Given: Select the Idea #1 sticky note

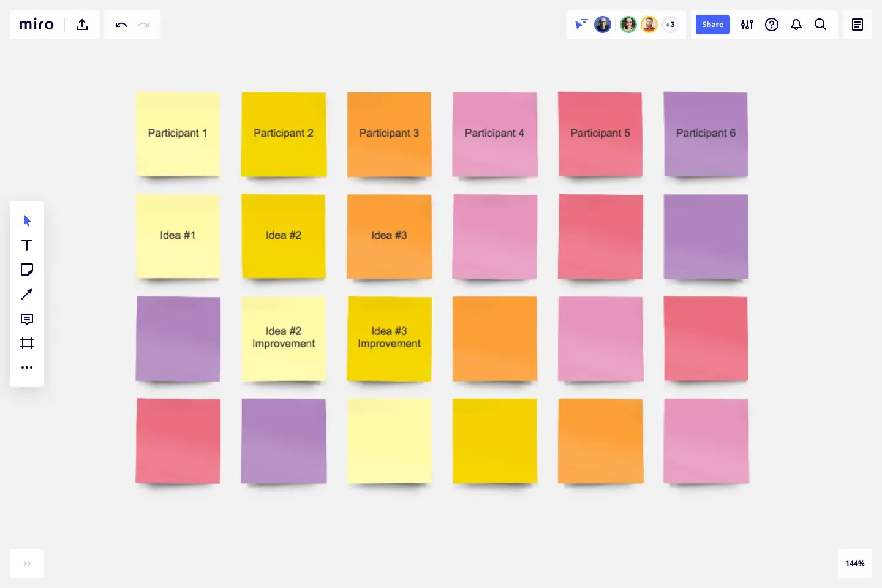Looking at the screenshot, I should click(x=178, y=236).
